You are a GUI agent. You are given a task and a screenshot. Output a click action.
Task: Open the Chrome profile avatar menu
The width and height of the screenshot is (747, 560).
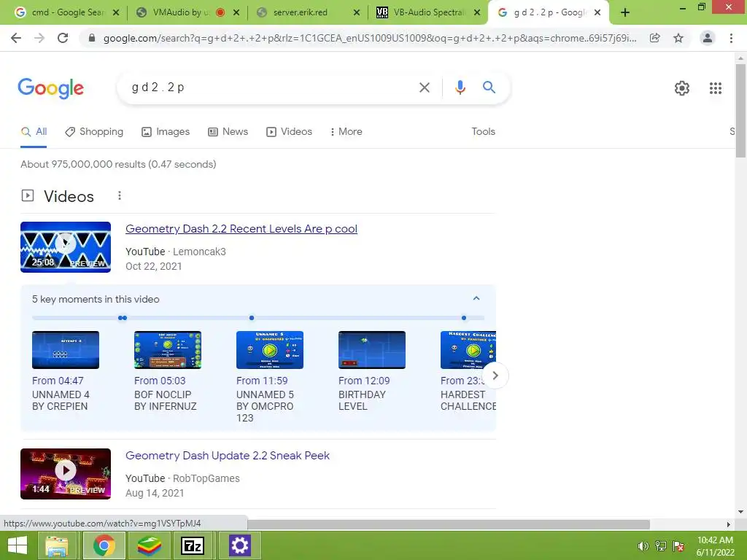(x=708, y=38)
